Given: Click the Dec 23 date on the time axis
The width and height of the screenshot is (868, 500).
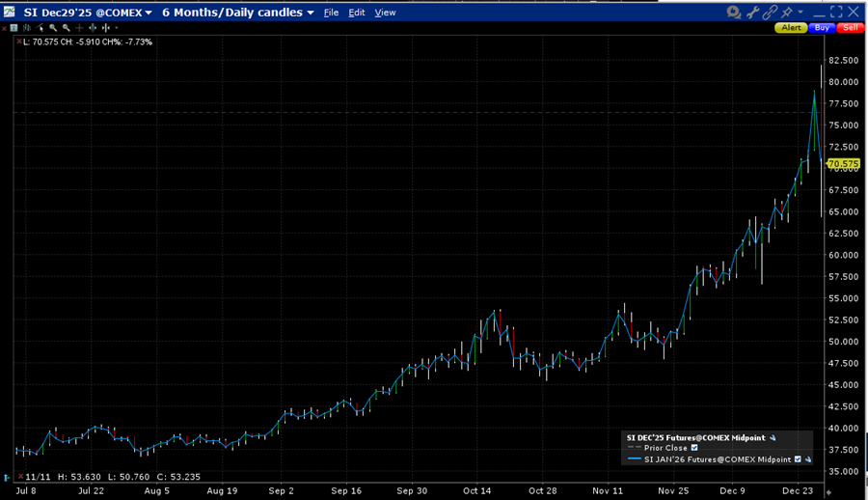Looking at the screenshot, I should click(798, 491).
